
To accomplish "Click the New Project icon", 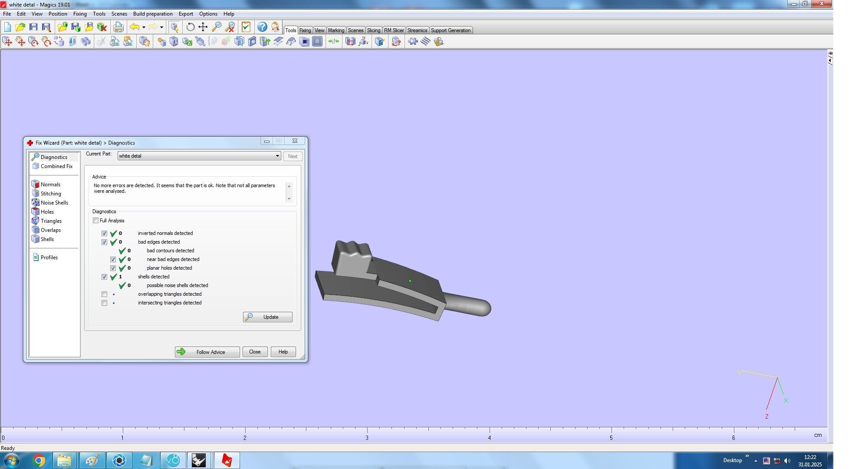I will (x=7, y=27).
